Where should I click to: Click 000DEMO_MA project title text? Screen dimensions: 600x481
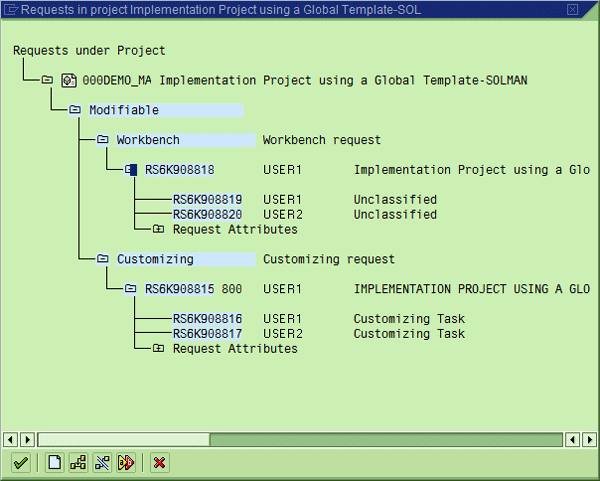tap(305, 80)
